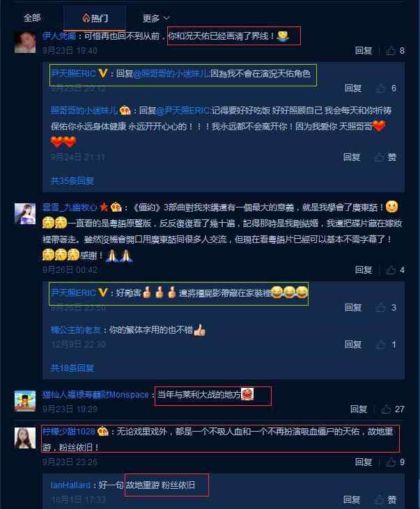The height and width of the screenshot is (509, 420).
Task: Switch to the 全部 tab
Action: click(x=32, y=18)
